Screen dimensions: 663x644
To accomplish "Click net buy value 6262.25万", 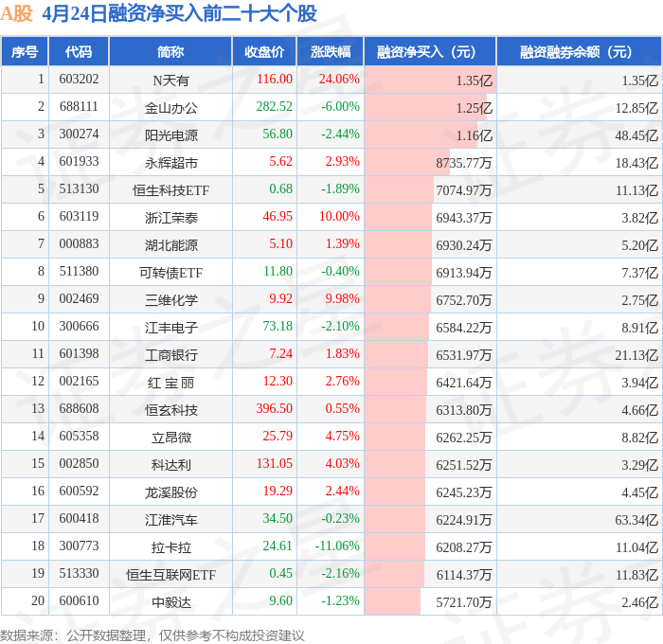I will (x=464, y=438).
